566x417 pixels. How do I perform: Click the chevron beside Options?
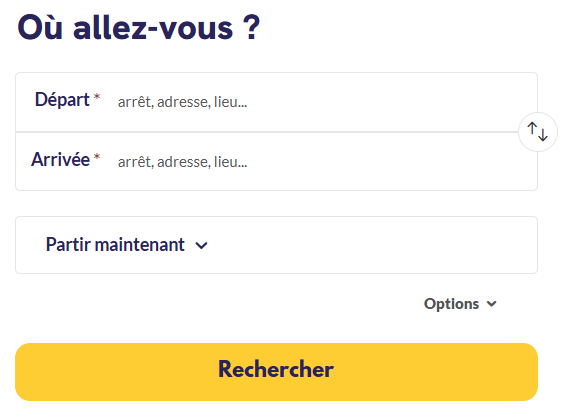(491, 304)
